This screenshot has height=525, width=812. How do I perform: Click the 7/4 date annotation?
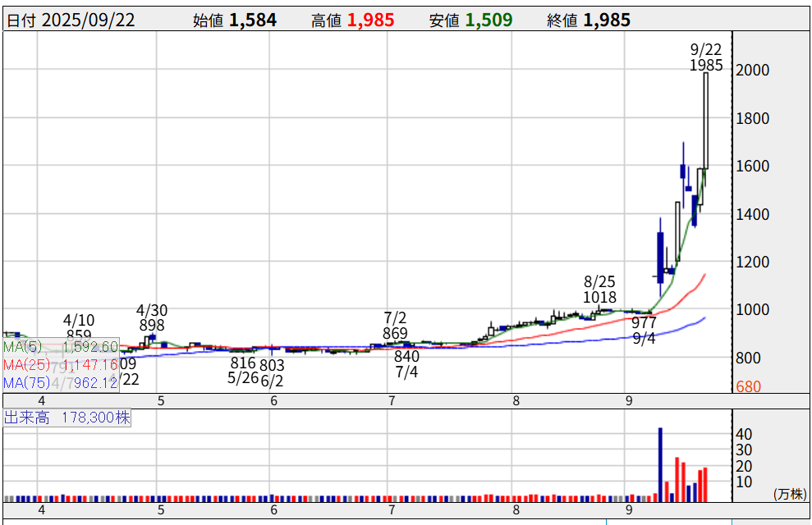click(406, 372)
